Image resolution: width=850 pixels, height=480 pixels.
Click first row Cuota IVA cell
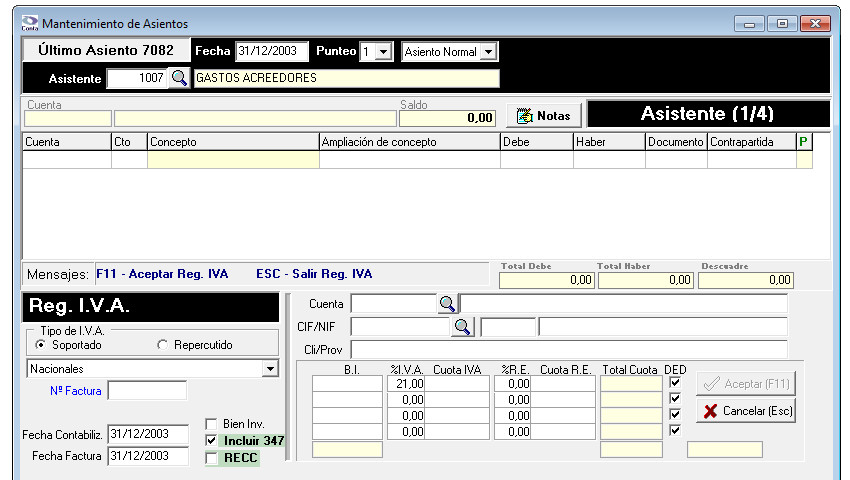pyautogui.click(x=457, y=383)
